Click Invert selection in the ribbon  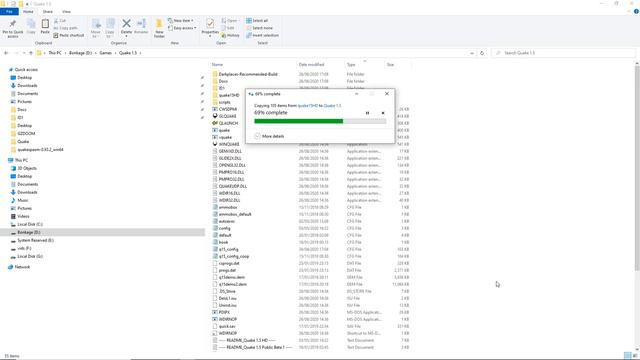[262, 36]
